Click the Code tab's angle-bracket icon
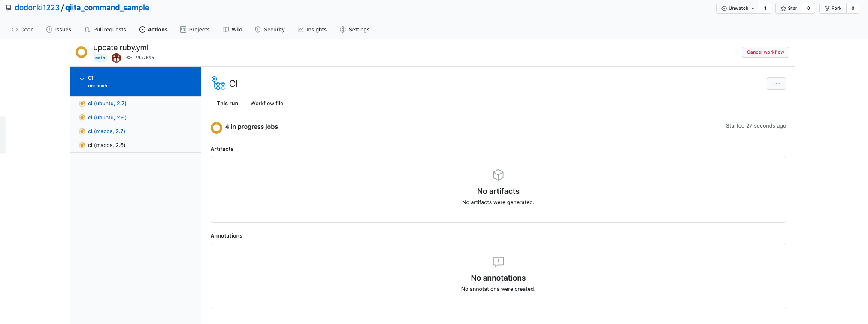Image resolution: width=868 pixels, height=324 pixels. tap(15, 30)
